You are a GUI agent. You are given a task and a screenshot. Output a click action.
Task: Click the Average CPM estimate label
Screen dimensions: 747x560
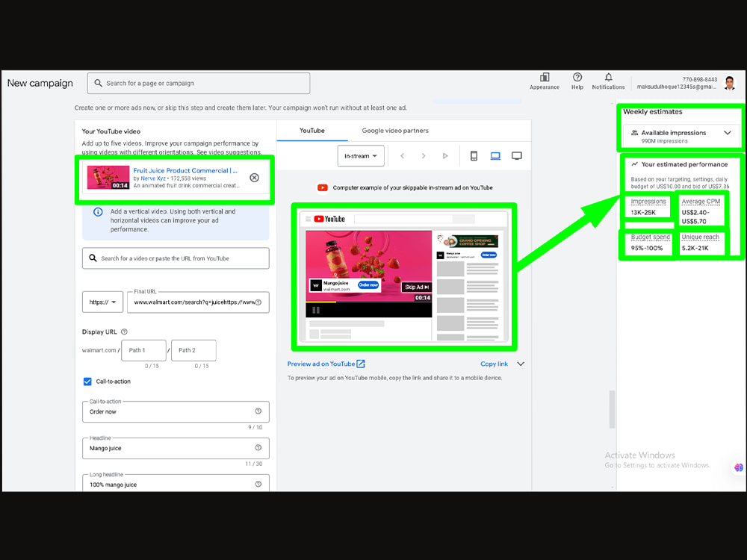coord(701,202)
